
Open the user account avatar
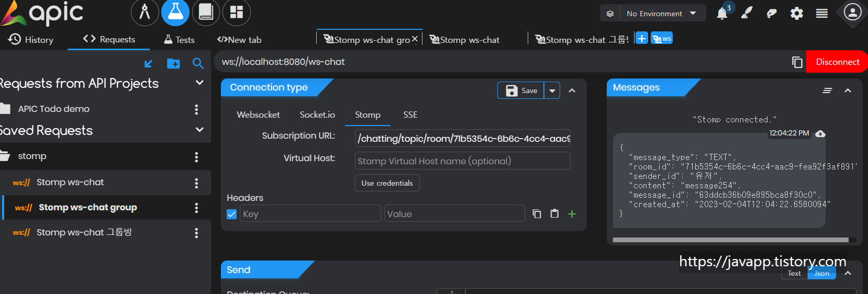point(852,12)
